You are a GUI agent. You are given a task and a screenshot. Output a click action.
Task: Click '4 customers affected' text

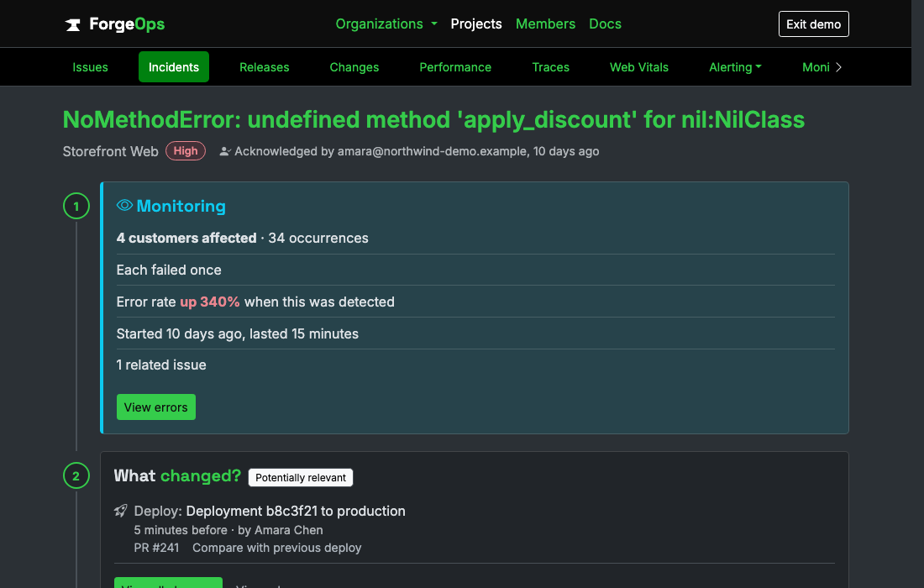coord(186,238)
